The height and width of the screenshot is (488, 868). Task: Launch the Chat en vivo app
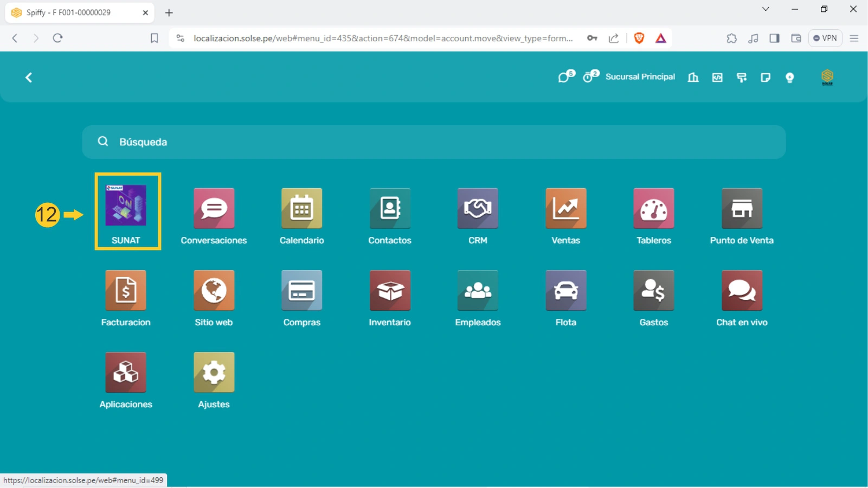[x=741, y=291]
